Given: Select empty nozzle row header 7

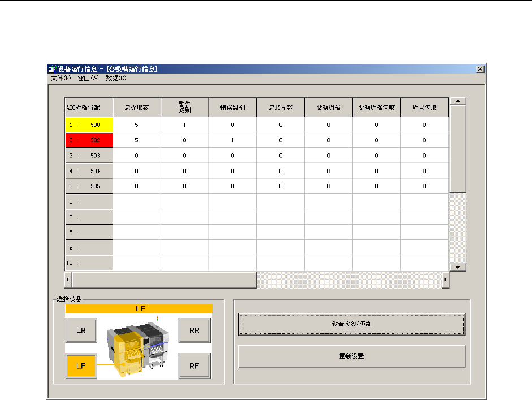Looking at the screenshot, I should [x=89, y=217].
